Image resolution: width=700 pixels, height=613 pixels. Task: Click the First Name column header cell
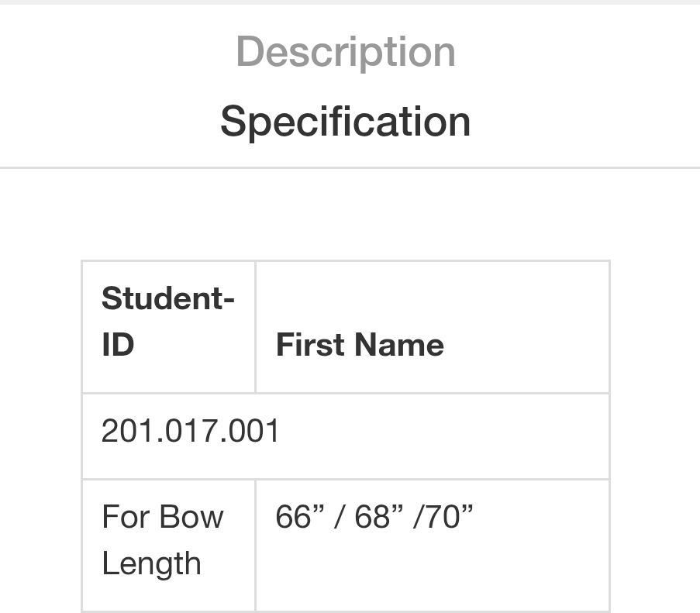pyautogui.click(x=432, y=327)
